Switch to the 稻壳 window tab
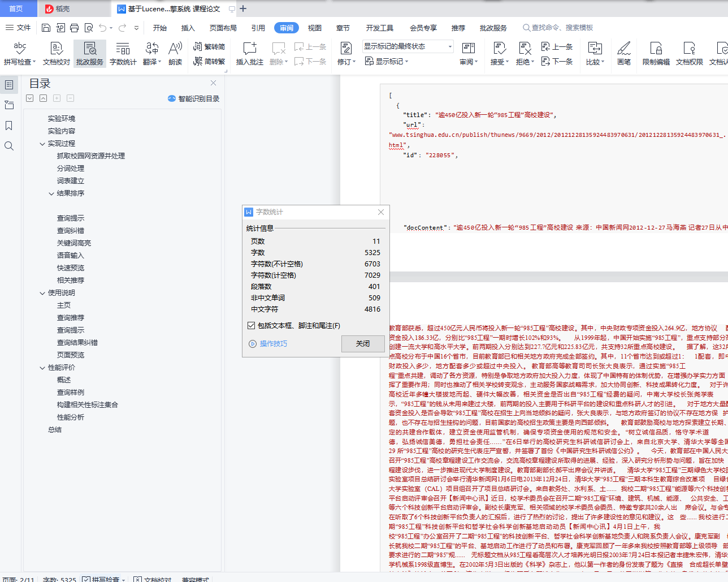Image resolution: width=728 pixels, height=582 pixels. 74,8
